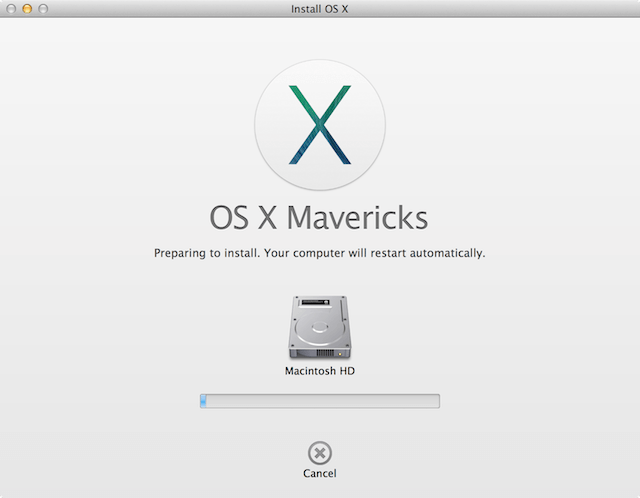The width and height of the screenshot is (640, 498).
Task: Click the disabled close window button
Action: click(x=11, y=9)
